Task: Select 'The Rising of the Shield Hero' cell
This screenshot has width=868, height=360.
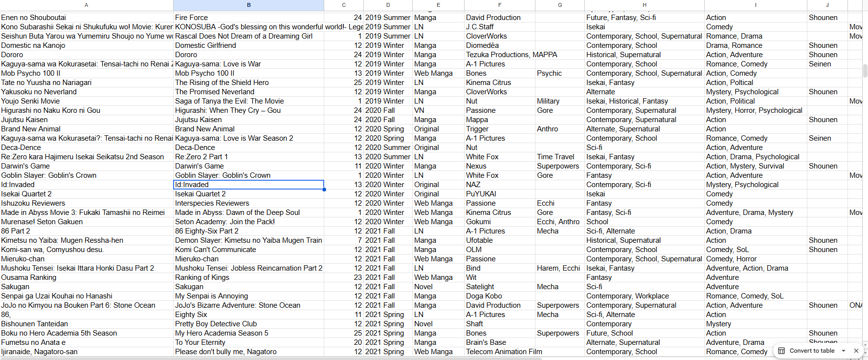Action: (x=248, y=83)
